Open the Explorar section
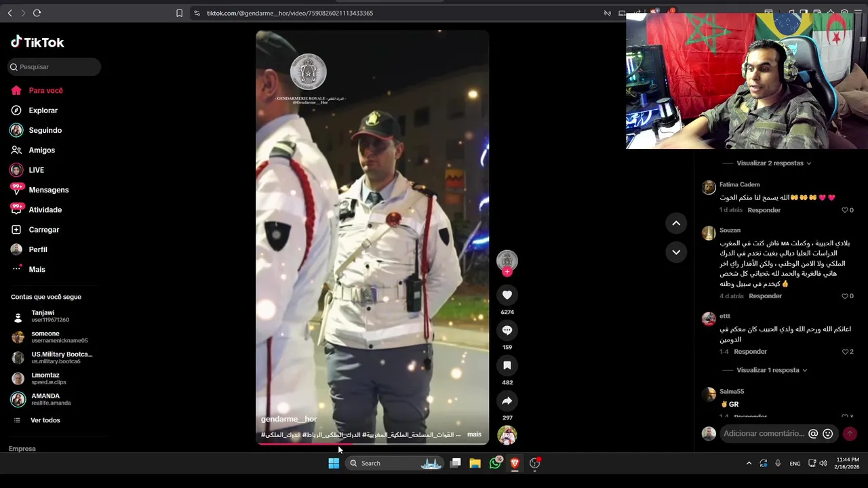Image resolution: width=868 pixels, height=488 pixels. pyautogui.click(x=43, y=110)
